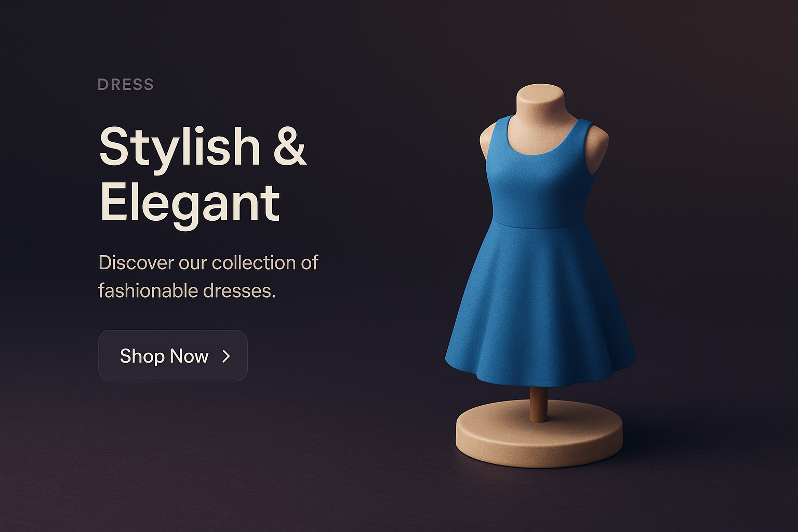Click the chevron arrow beside Shop Now
This screenshot has height=532, width=798.
click(x=226, y=356)
